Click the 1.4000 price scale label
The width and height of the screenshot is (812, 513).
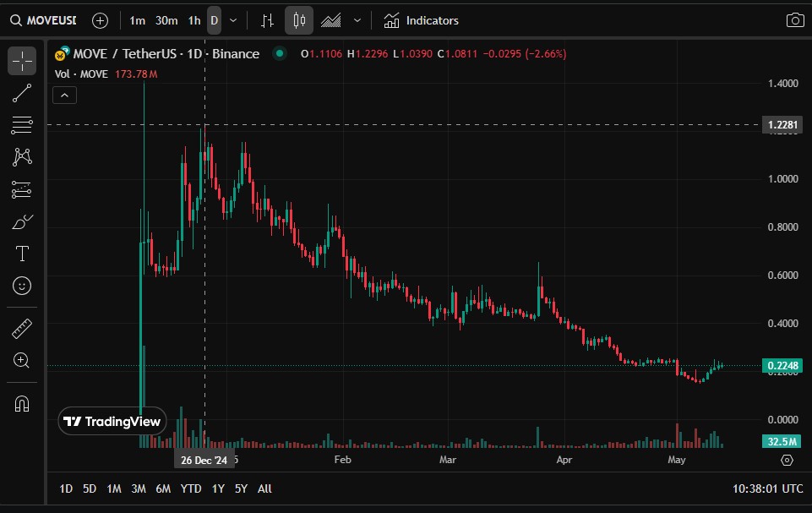click(x=782, y=84)
